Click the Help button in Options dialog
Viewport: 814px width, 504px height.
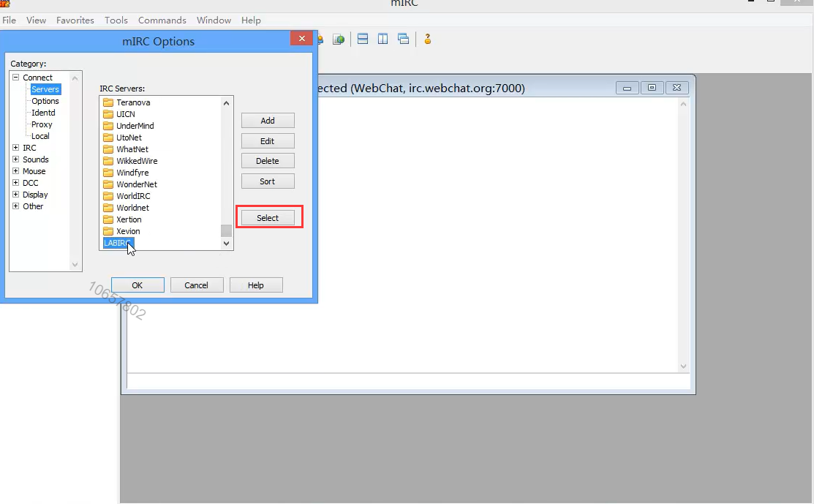pos(256,285)
